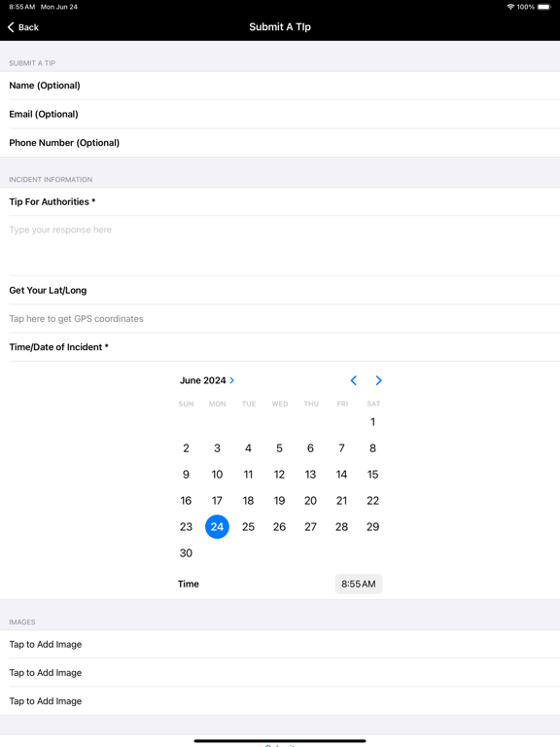Tap the first Tap to Add Image row

(280, 645)
